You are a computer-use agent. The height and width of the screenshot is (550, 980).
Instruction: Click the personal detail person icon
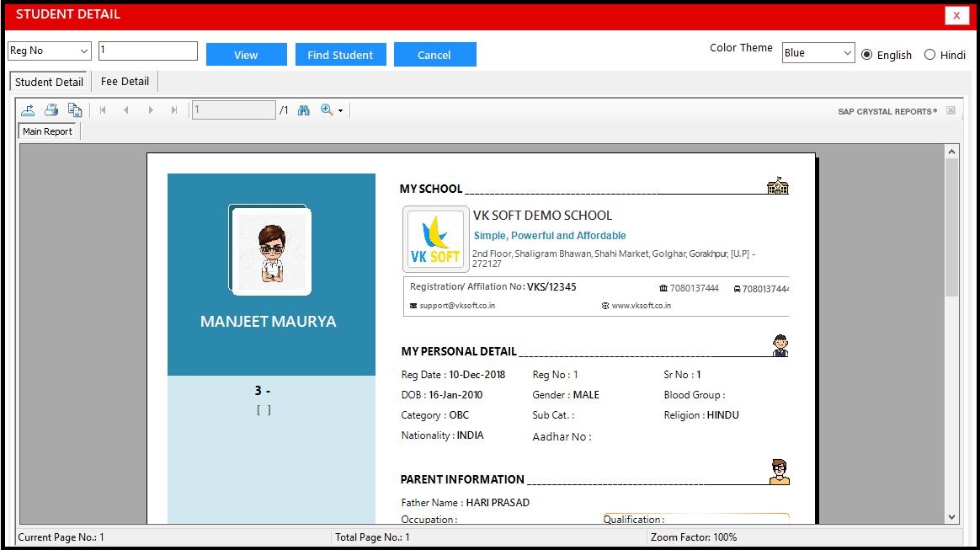pyautogui.click(x=780, y=345)
